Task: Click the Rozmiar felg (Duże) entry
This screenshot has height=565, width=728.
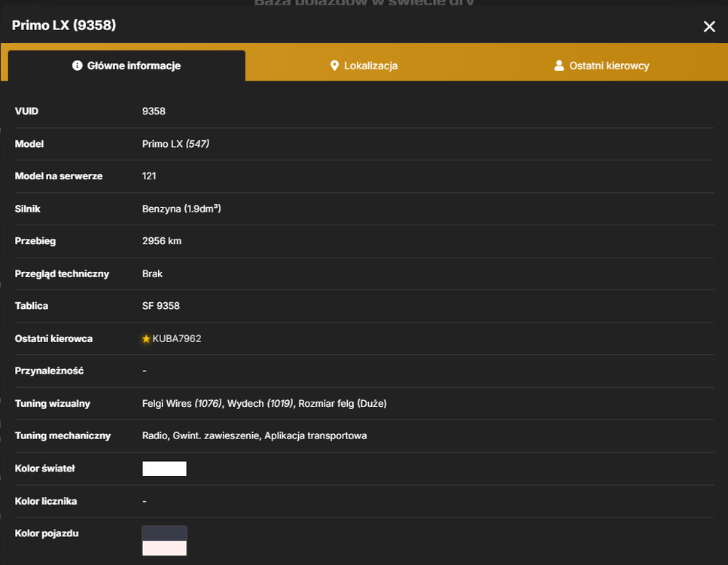Action: pyautogui.click(x=343, y=403)
